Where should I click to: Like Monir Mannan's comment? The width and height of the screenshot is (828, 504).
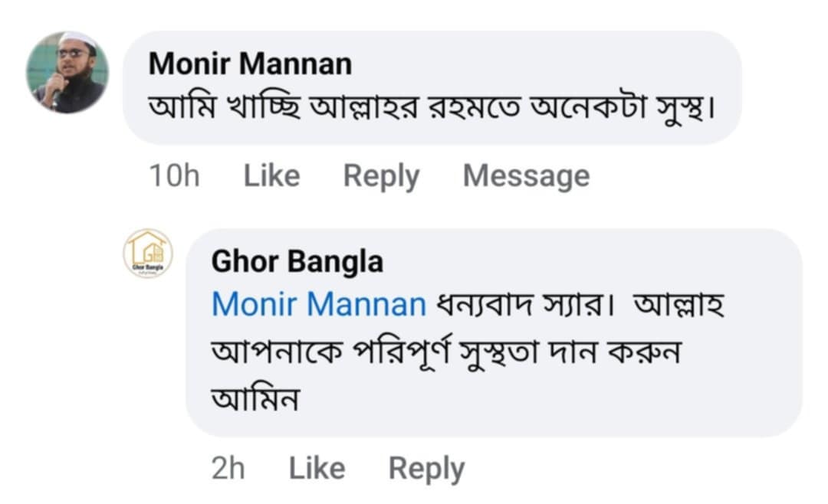coord(271,176)
